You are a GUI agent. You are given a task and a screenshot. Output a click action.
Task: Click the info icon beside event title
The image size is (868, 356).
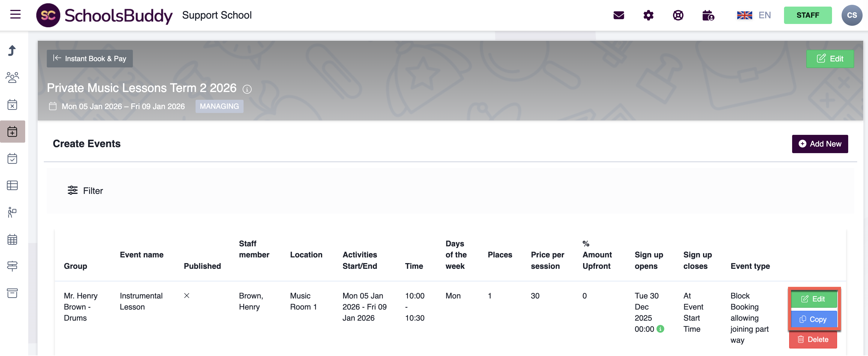click(x=247, y=89)
